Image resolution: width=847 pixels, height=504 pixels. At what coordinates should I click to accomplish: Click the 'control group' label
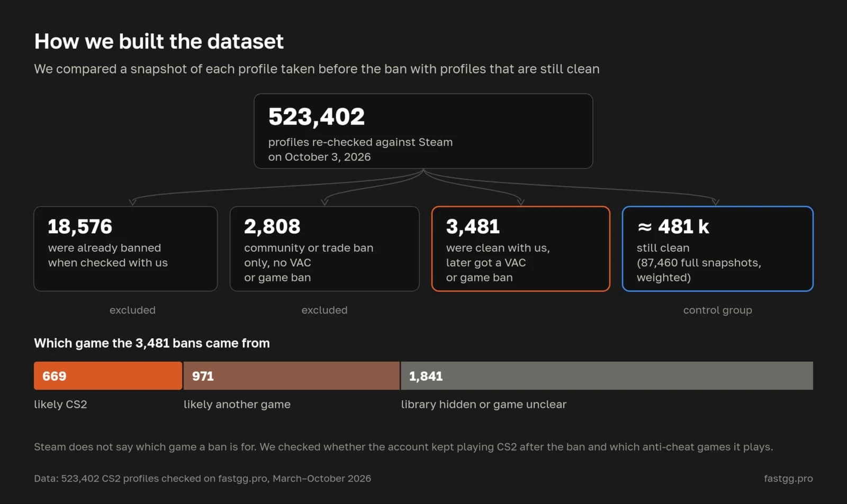[x=717, y=310]
